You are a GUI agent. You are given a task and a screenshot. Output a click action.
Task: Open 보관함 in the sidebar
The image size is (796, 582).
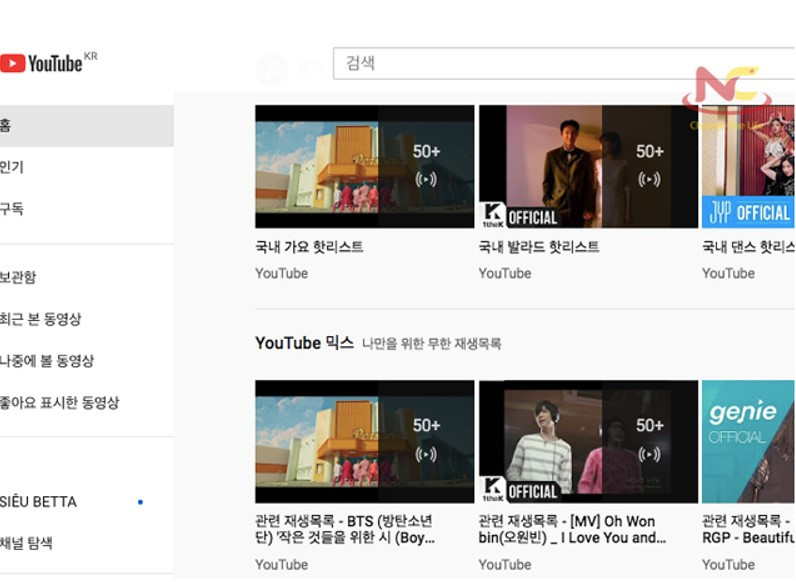tap(18, 277)
